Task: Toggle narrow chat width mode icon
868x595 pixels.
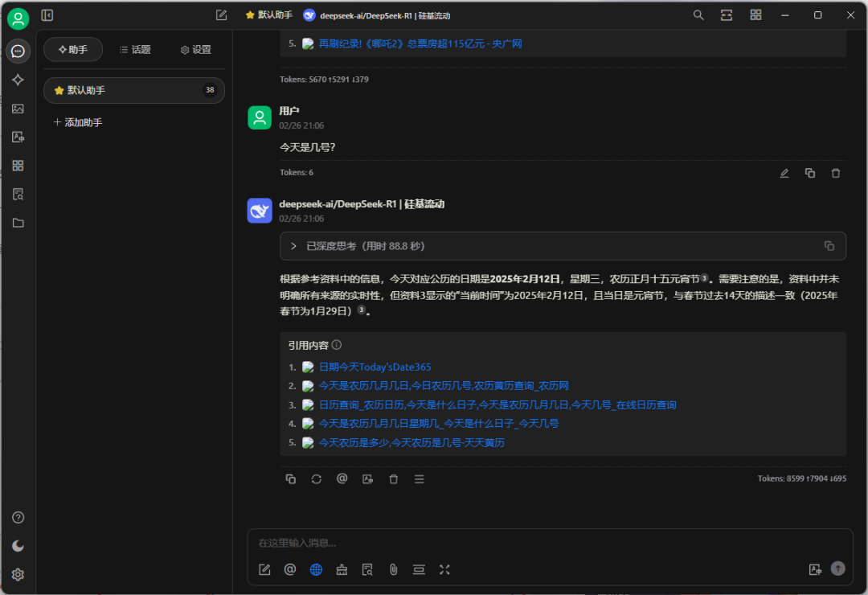Action: [x=727, y=15]
